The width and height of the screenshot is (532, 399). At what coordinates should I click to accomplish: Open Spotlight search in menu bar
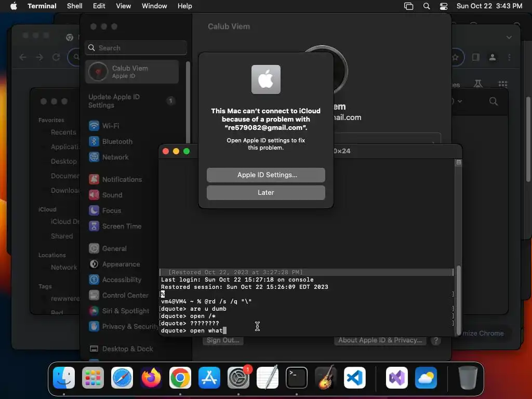pos(427,6)
